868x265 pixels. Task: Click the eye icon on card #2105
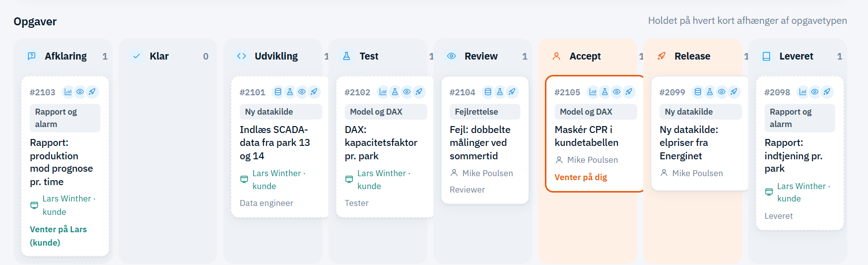click(616, 92)
